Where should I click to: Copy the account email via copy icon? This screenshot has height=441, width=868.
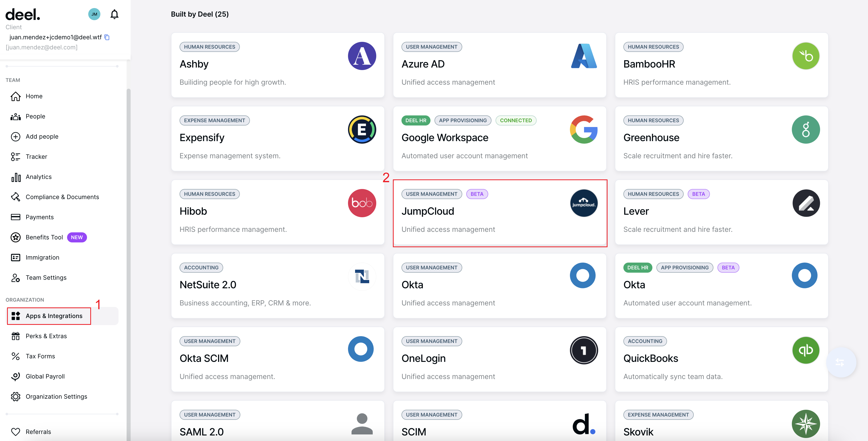[107, 37]
